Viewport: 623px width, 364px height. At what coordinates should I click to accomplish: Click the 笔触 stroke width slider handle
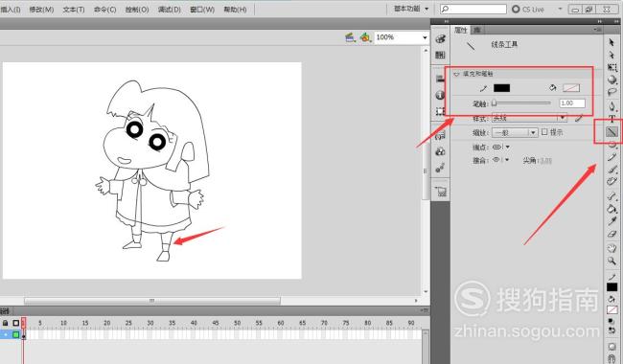(495, 103)
